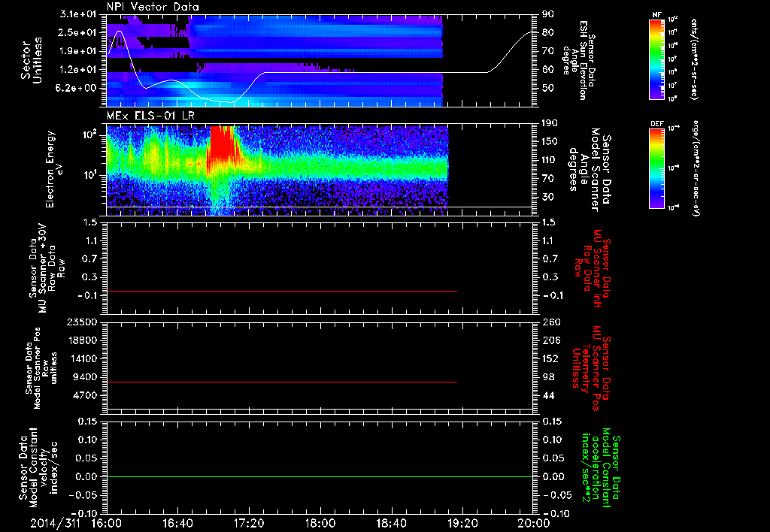Click the red trace in Scanner Pos panel
Screen dimensions: 770x532
[x=282, y=382]
